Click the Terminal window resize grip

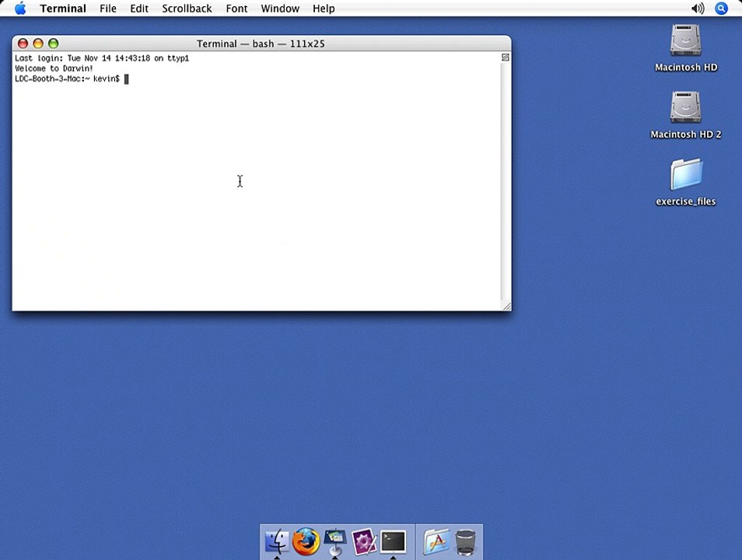(x=506, y=306)
